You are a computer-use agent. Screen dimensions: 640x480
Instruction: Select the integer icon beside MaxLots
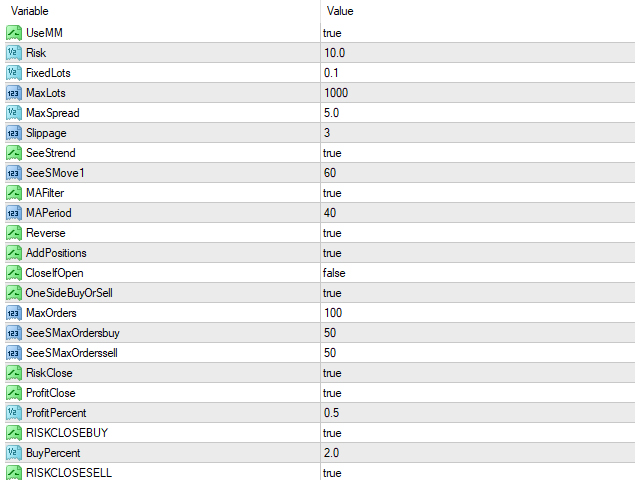[x=13, y=93]
